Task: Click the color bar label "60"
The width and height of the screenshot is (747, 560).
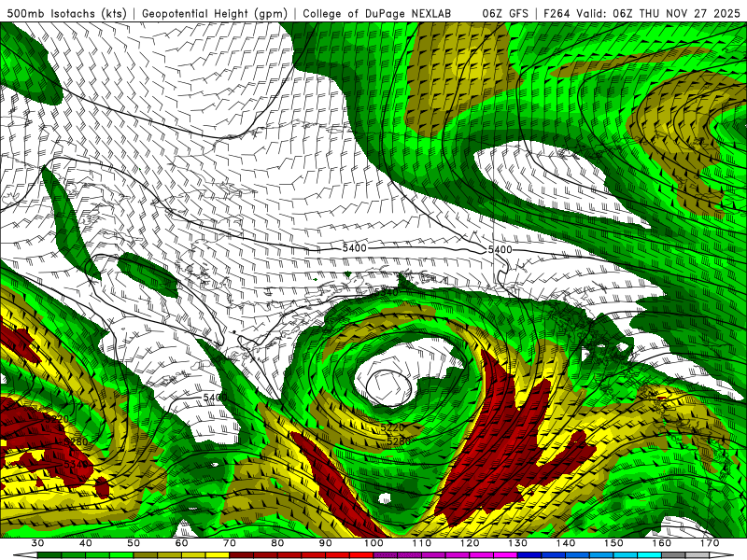Action: 181,543
